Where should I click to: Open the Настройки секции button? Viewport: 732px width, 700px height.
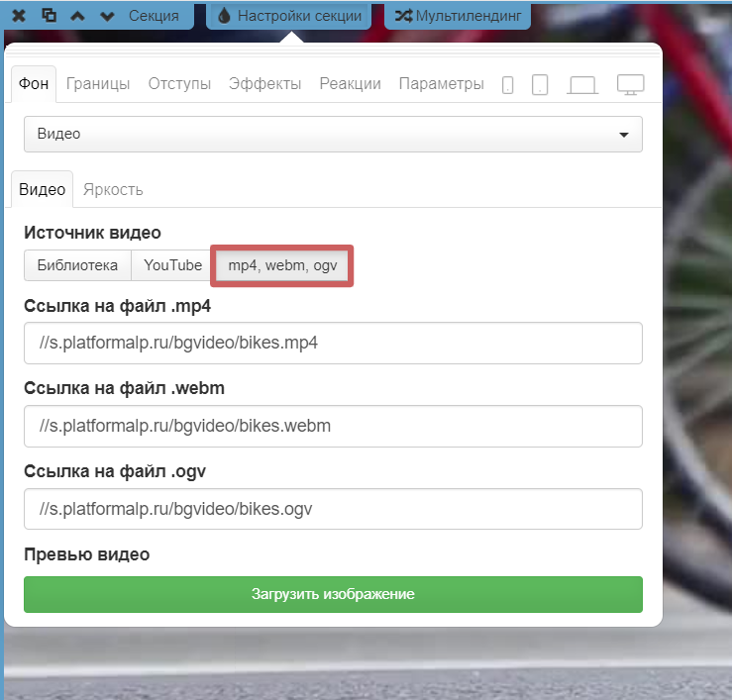point(290,16)
